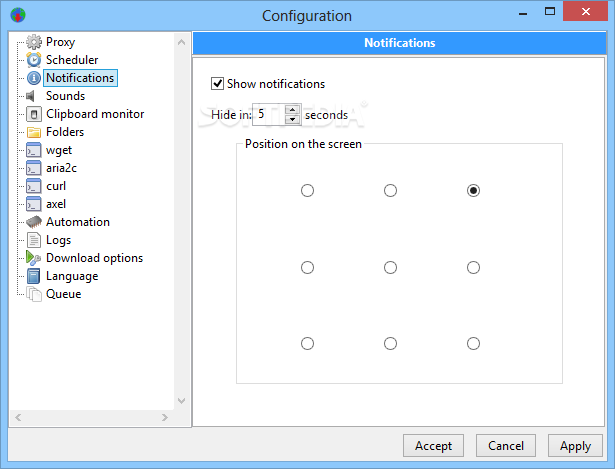Select top-left screen position radio button
The width and height of the screenshot is (615, 469).
pyautogui.click(x=307, y=191)
